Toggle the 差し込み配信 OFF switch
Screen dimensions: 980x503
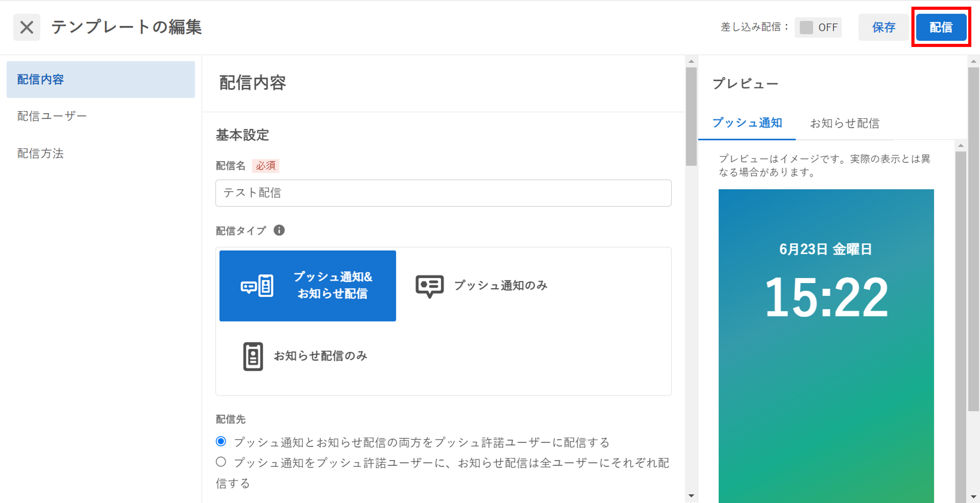coord(818,27)
